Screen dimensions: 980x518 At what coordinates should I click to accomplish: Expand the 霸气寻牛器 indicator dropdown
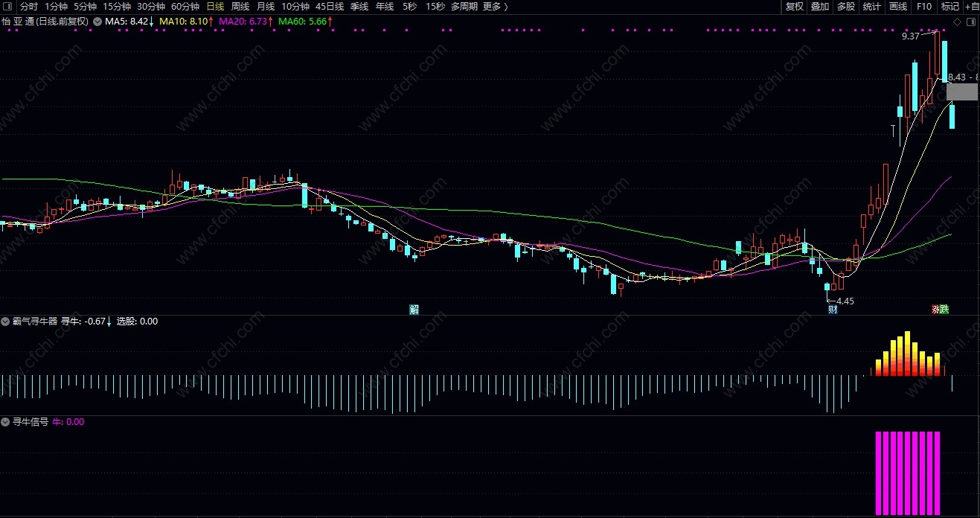coord(6,322)
